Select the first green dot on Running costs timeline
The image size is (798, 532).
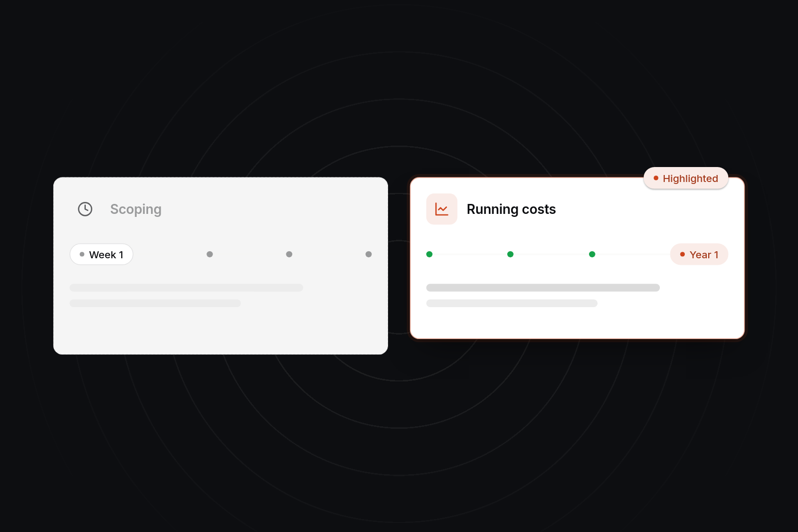point(429,254)
